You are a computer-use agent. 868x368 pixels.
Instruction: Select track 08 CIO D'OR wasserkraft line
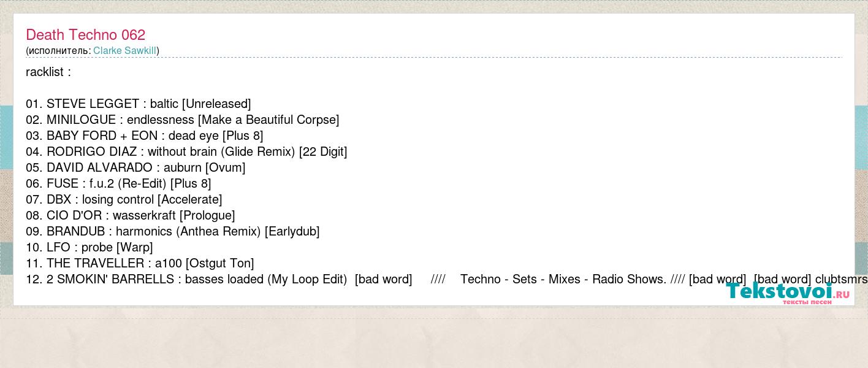(x=131, y=215)
